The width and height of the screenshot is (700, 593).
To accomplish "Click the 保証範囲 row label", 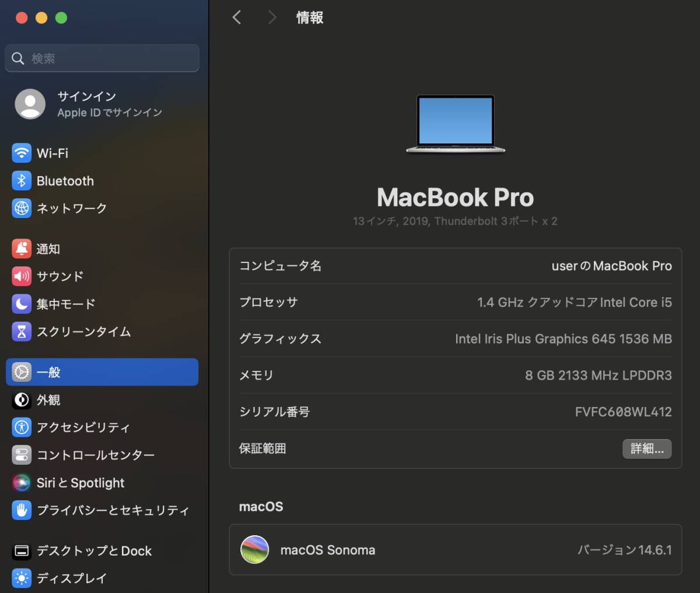I will [x=262, y=448].
